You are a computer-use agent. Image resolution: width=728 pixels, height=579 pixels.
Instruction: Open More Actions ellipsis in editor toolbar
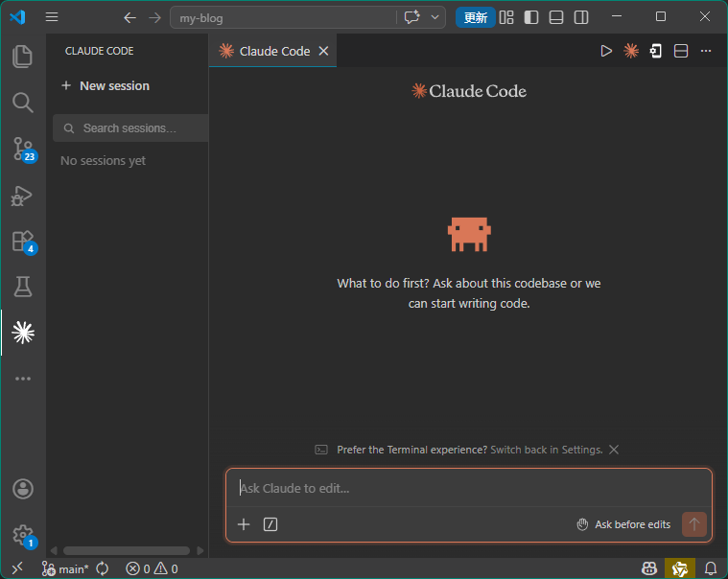706,51
